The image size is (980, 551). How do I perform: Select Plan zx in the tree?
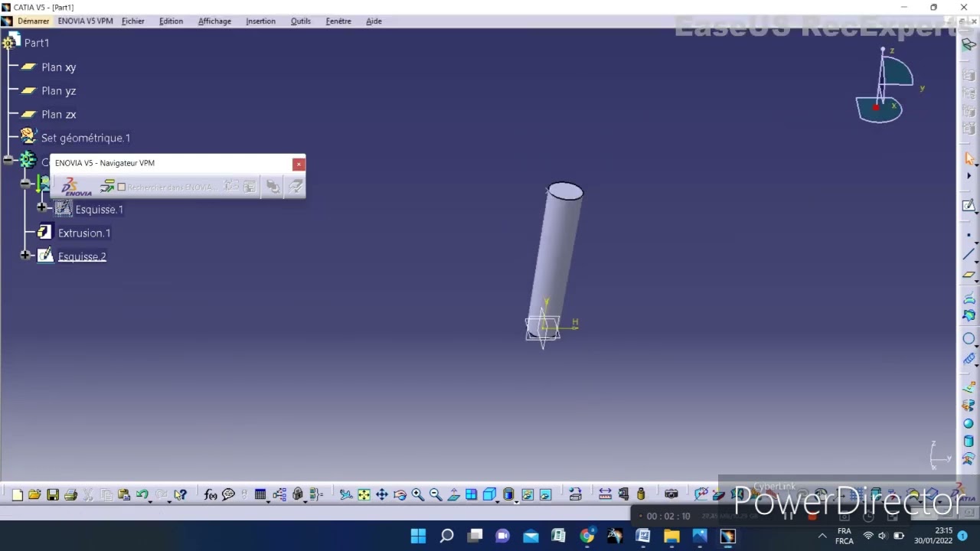58,115
